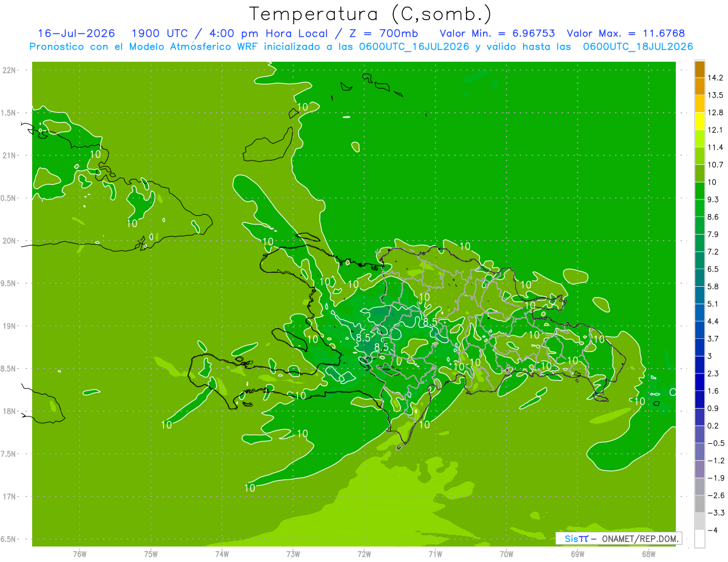Click the latitude axis label "22N"
This screenshot has height=562, width=728.
click(9, 70)
